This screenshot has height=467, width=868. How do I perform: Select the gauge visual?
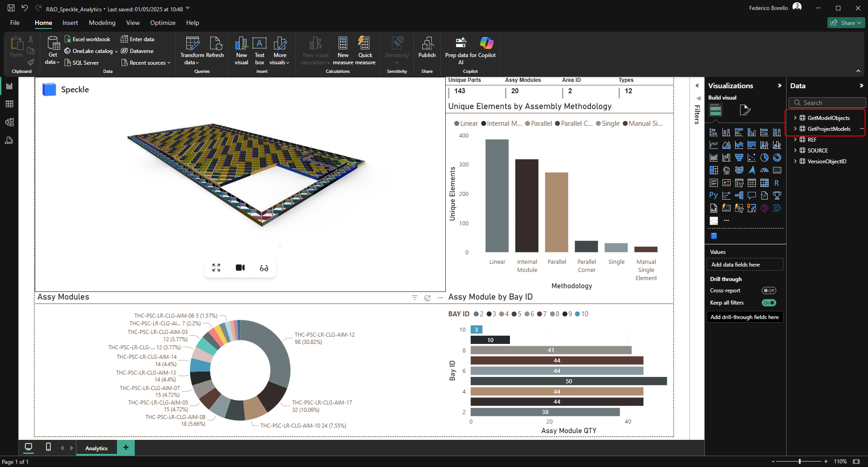pos(764,170)
